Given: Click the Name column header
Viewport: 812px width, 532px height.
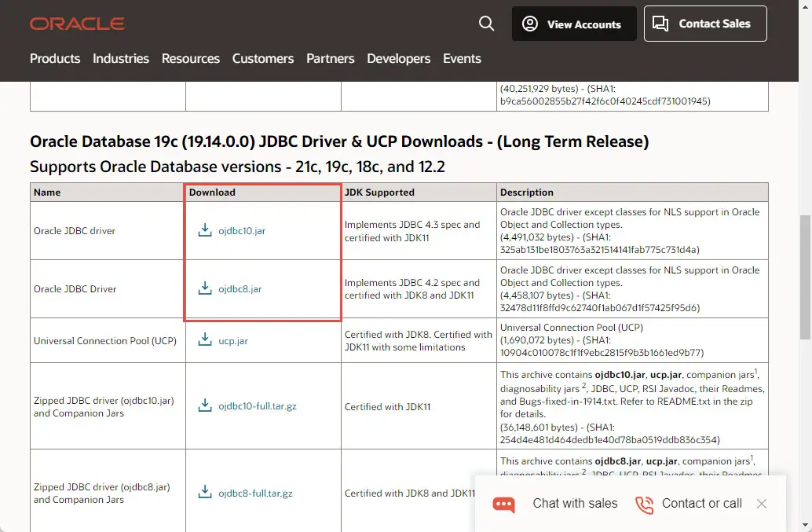Looking at the screenshot, I should coord(108,193).
